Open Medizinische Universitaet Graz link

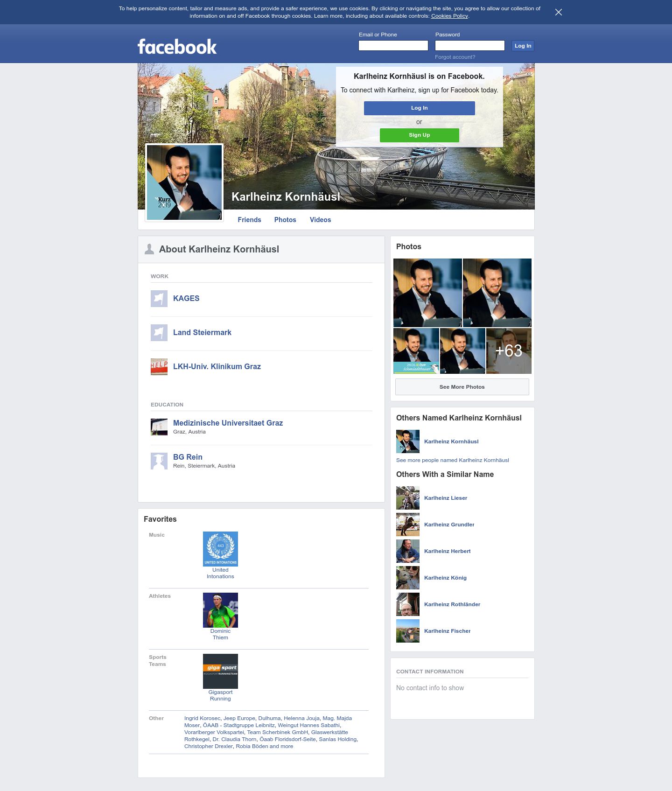228,423
